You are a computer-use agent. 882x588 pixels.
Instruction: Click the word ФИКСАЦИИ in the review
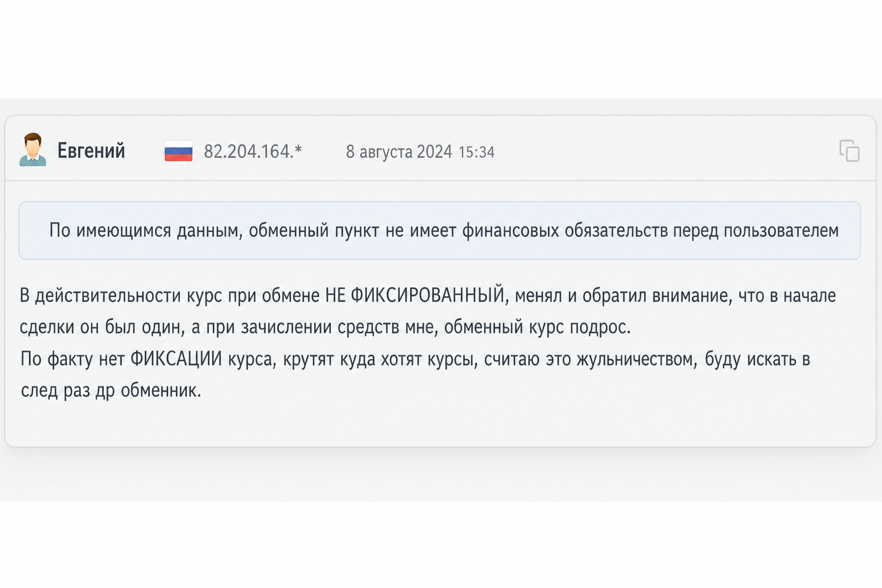176,359
